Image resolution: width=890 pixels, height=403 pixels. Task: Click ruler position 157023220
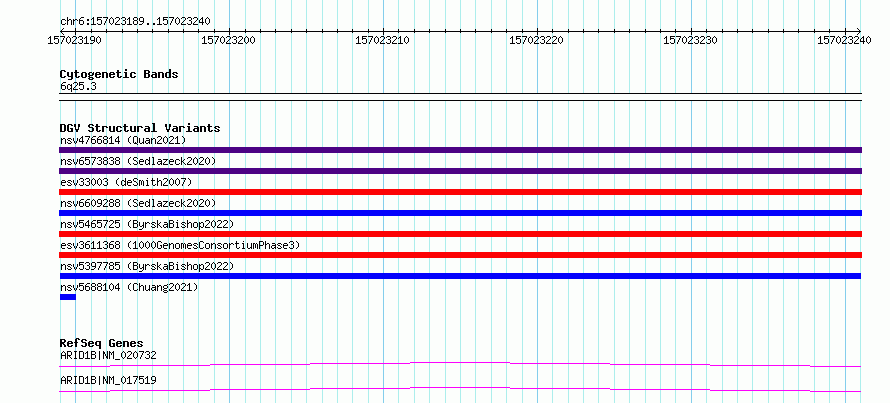pyautogui.click(x=537, y=40)
